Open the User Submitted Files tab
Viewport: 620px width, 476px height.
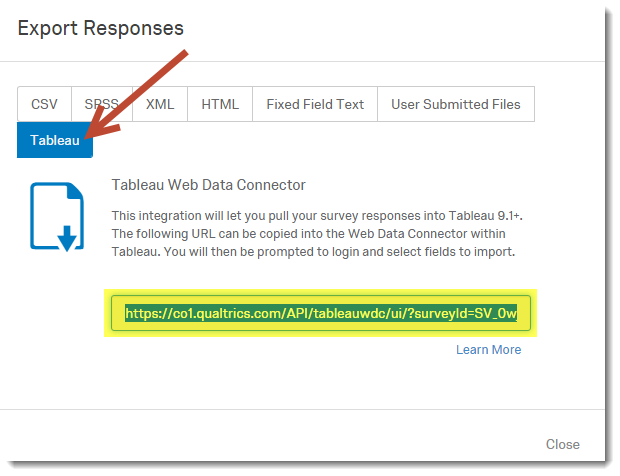point(456,104)
